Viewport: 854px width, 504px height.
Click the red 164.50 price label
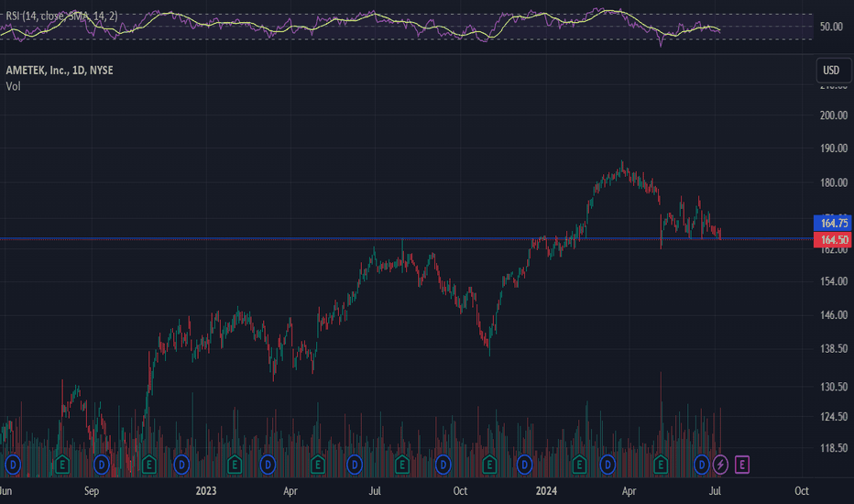pos(833,240)
